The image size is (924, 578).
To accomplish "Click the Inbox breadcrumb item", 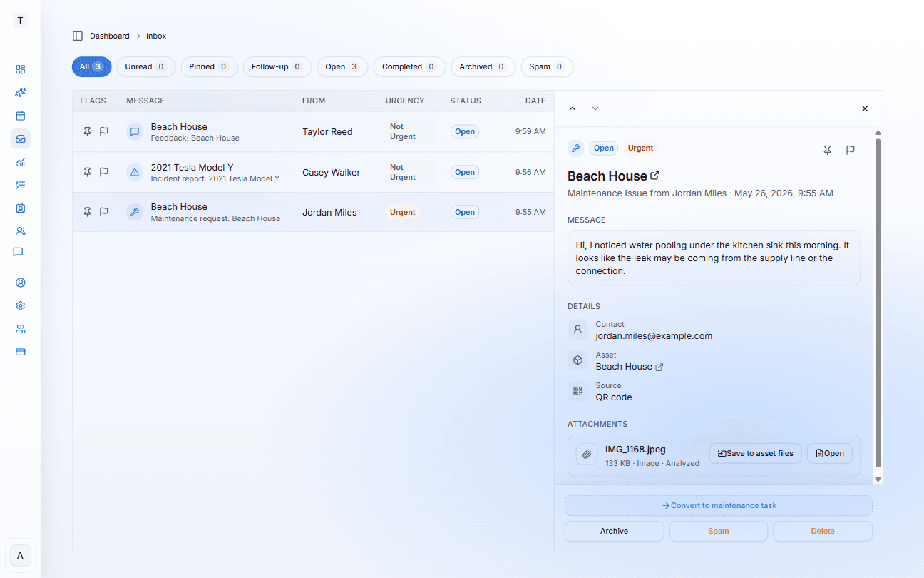I will pyautogui.click(x=156, y=36).
